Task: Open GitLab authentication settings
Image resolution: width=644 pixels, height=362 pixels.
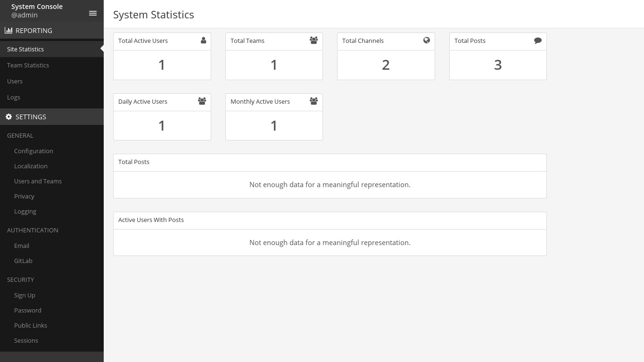Action: click(x=23, y=261)
